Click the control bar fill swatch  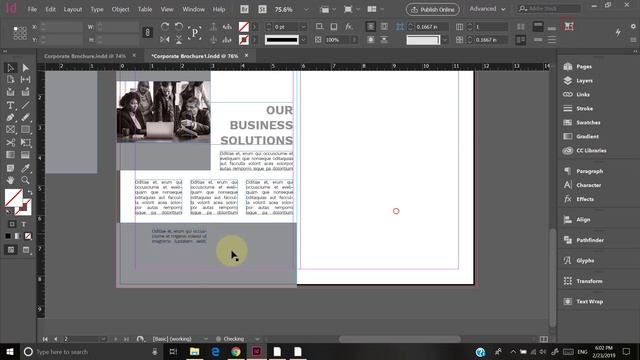tap(244, 27)
